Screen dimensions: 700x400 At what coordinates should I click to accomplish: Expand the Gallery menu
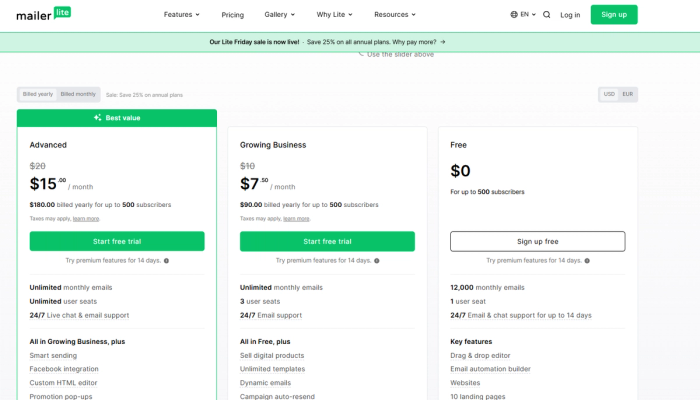[x=279, y=15]
